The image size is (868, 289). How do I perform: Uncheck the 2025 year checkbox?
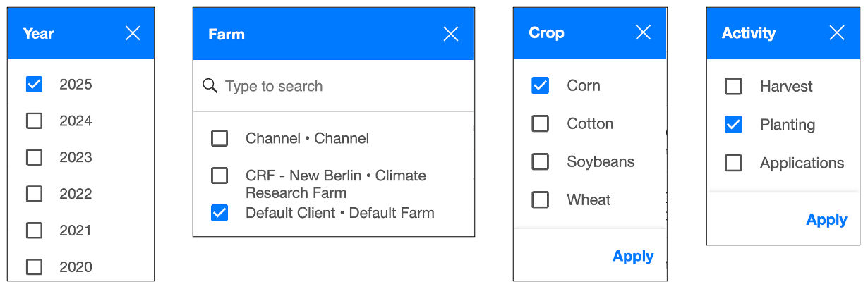(34, 85)
